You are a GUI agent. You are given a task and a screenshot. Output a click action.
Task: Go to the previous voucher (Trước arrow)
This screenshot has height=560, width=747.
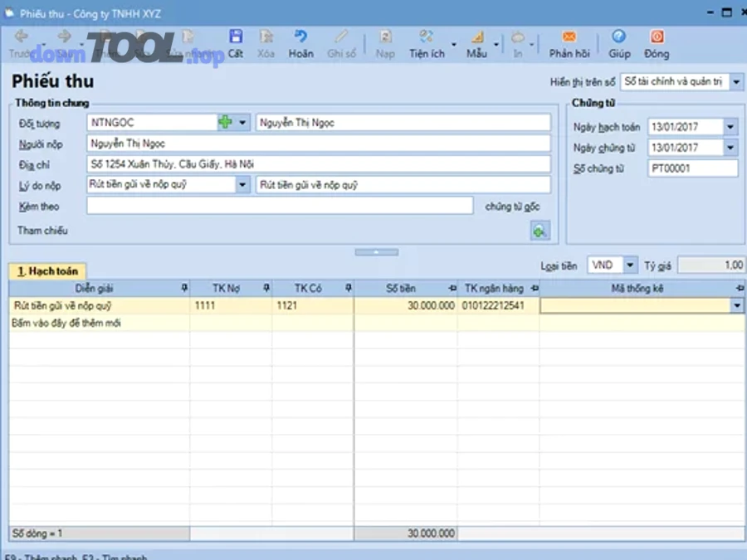tap(21, 44)
